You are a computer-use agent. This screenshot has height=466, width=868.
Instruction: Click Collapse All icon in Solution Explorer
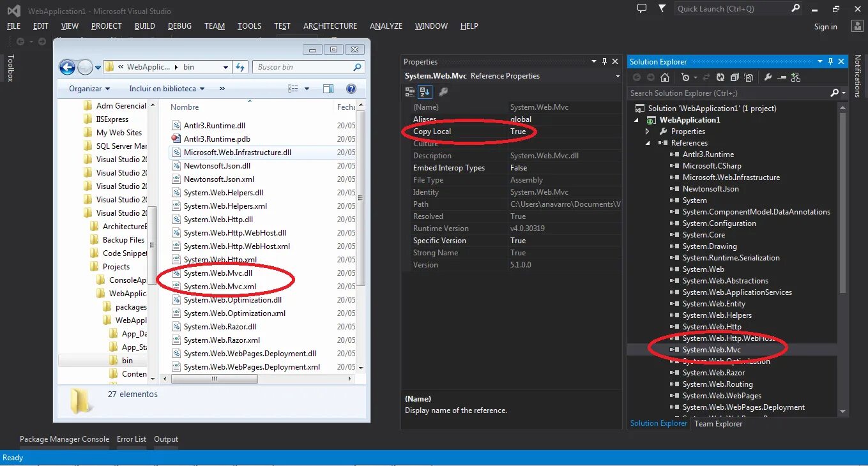coord(734,77)
